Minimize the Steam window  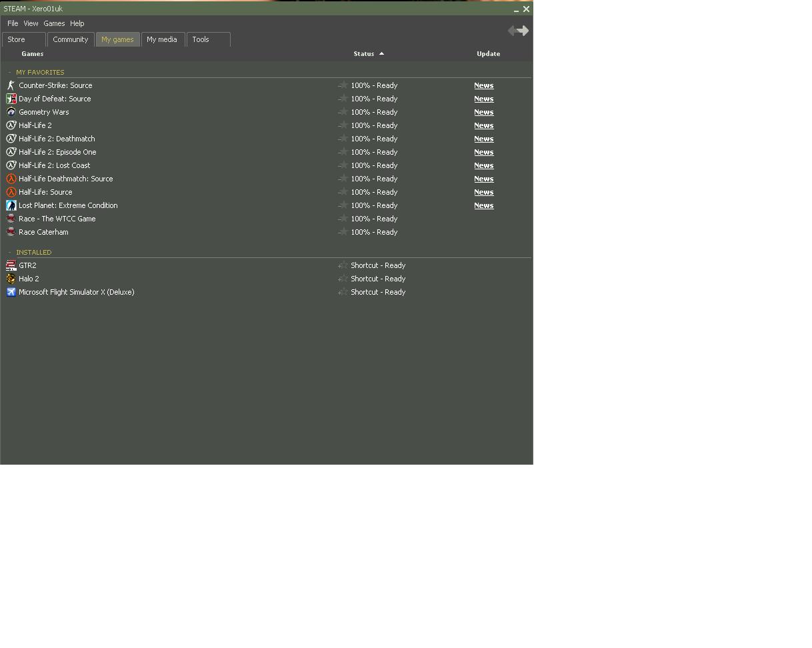(516, 9)
